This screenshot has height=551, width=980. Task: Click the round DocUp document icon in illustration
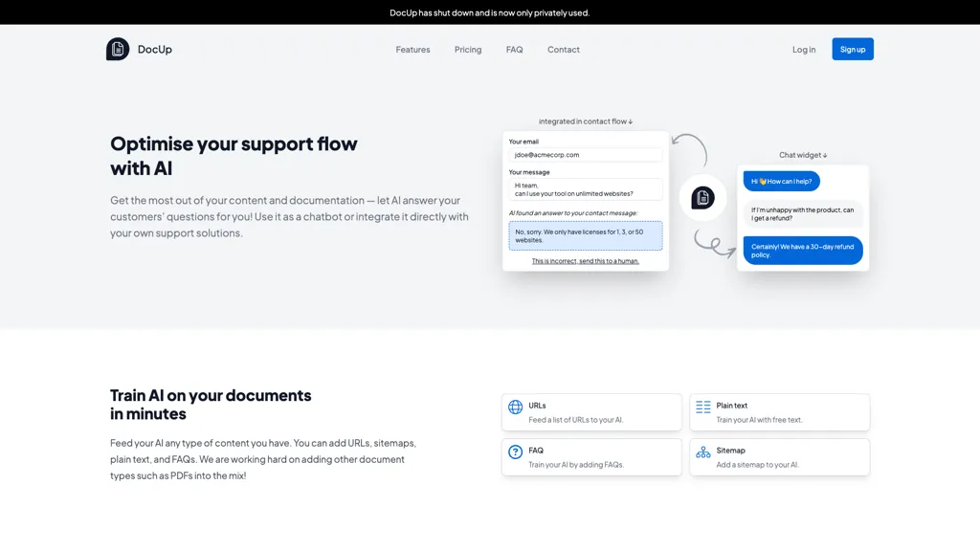coord(702,198)
